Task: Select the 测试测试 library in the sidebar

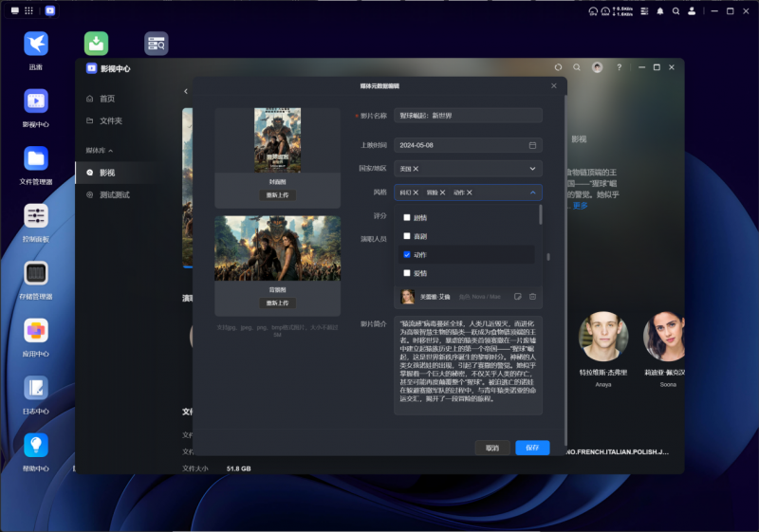Action: 116,195
